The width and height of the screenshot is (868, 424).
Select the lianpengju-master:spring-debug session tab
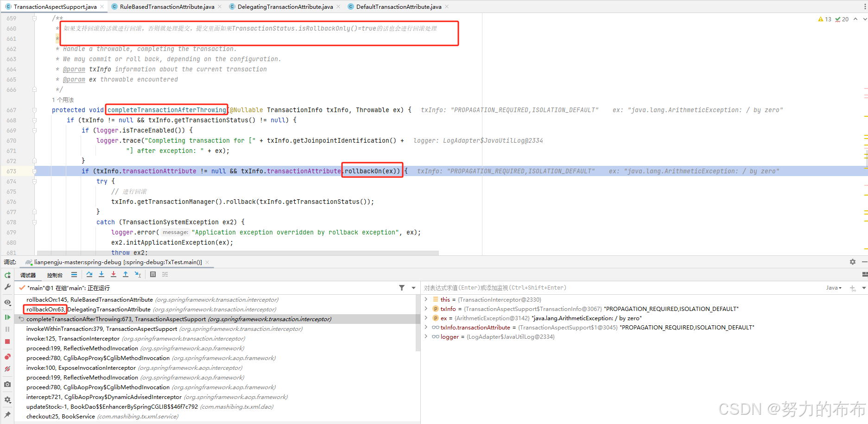click(118, 262)
